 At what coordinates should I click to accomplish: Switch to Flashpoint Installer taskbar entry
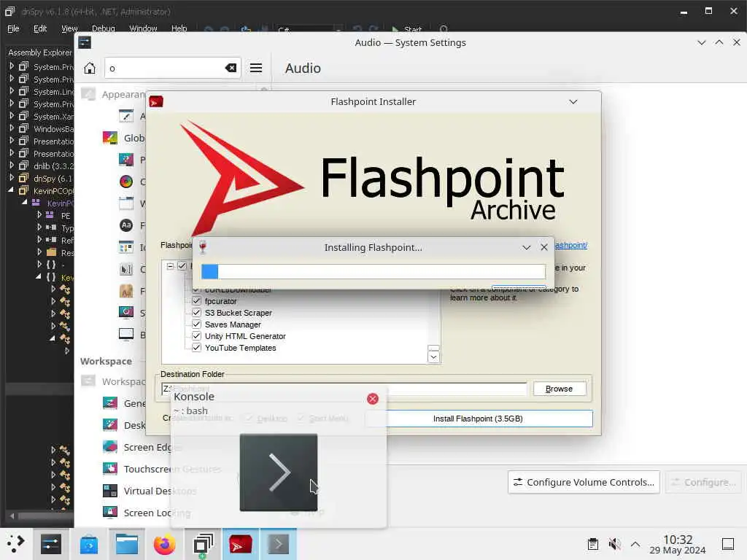pyautogui.click(x=241, y=544)
